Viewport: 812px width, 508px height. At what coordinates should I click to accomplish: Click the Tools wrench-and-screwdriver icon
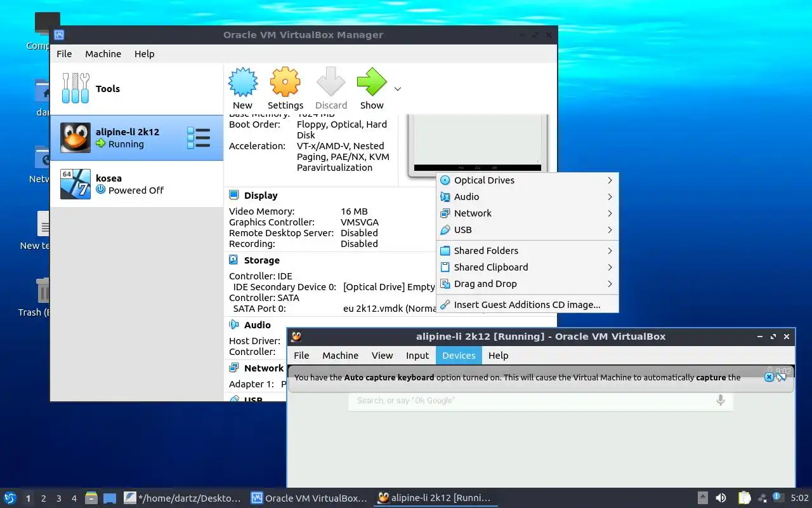pyautogui.click(x=75, y=88)
